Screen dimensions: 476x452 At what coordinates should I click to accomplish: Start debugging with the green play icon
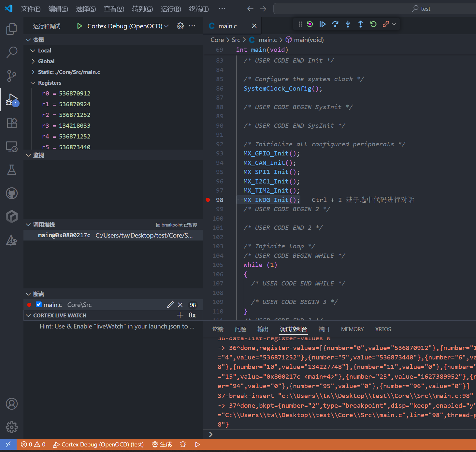(x=79, y=26)
